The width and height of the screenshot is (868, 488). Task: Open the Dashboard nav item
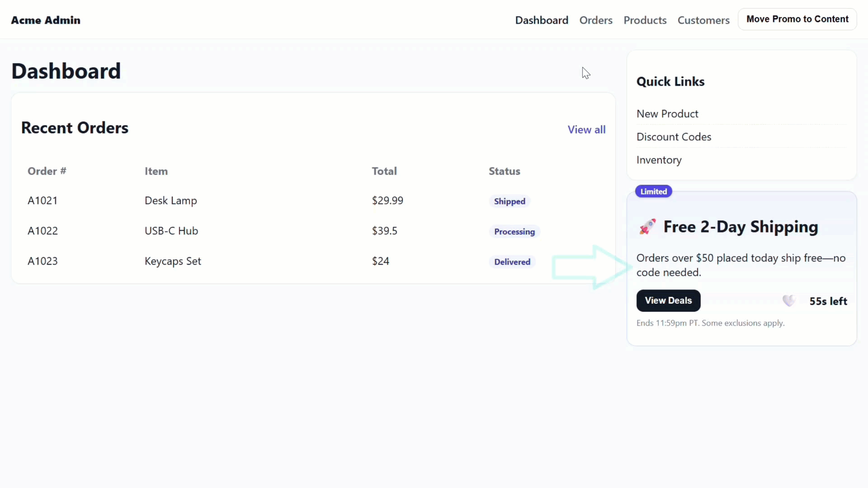pos(542,20)
